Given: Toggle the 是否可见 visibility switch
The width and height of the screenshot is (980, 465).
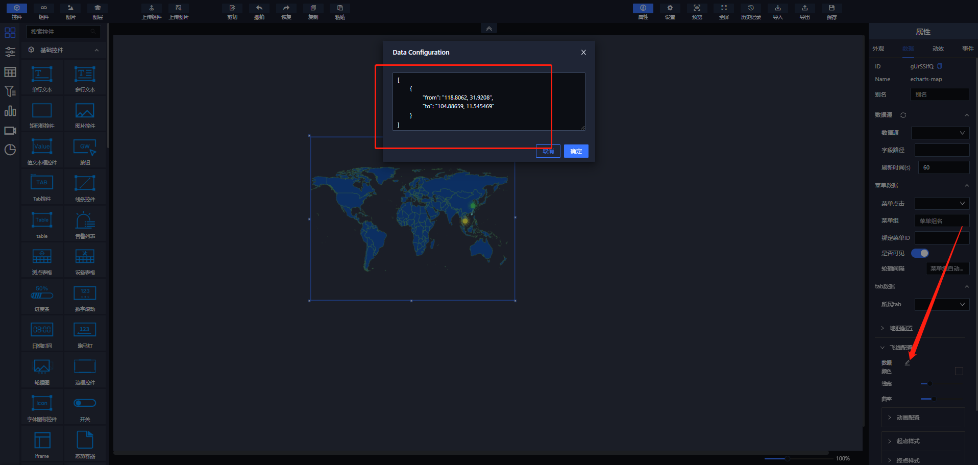Looking at the screenshot, I should [920, 253].
